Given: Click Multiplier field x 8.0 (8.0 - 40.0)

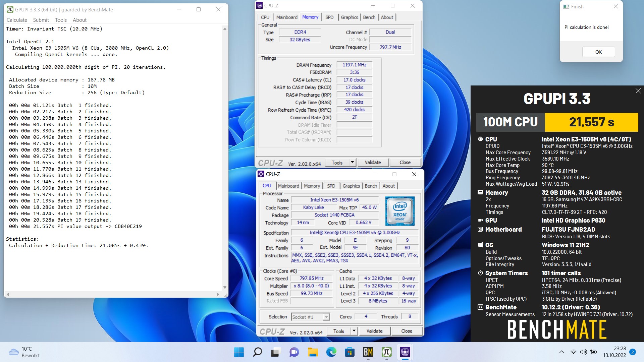Looking at the screenshot, I should 312,286.
